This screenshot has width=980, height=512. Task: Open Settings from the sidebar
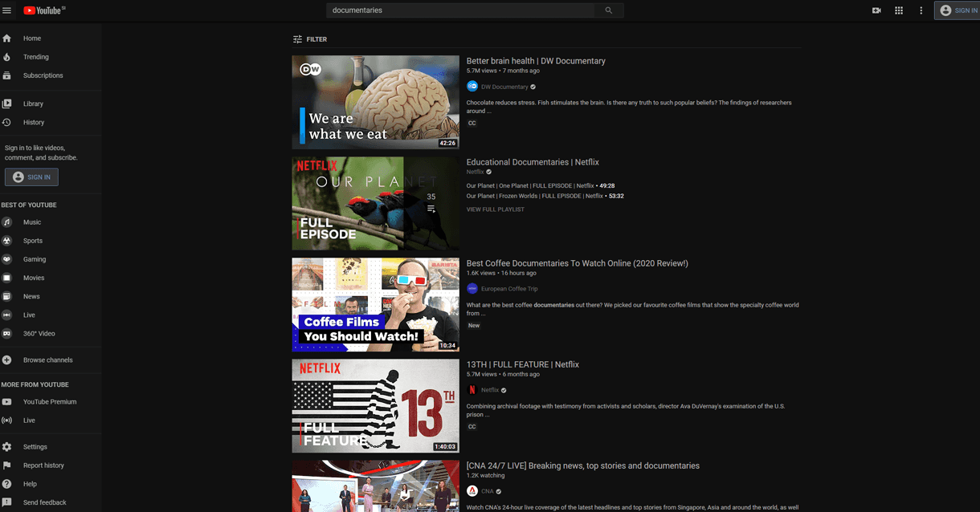pos(35,447)
